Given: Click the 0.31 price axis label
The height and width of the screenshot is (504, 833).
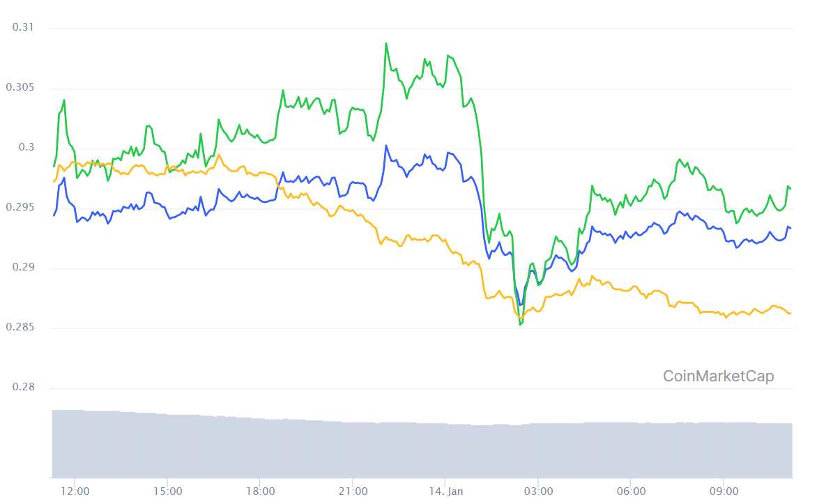Looking at the screenshot, I should pyautogui.click(x=23, y=27).
